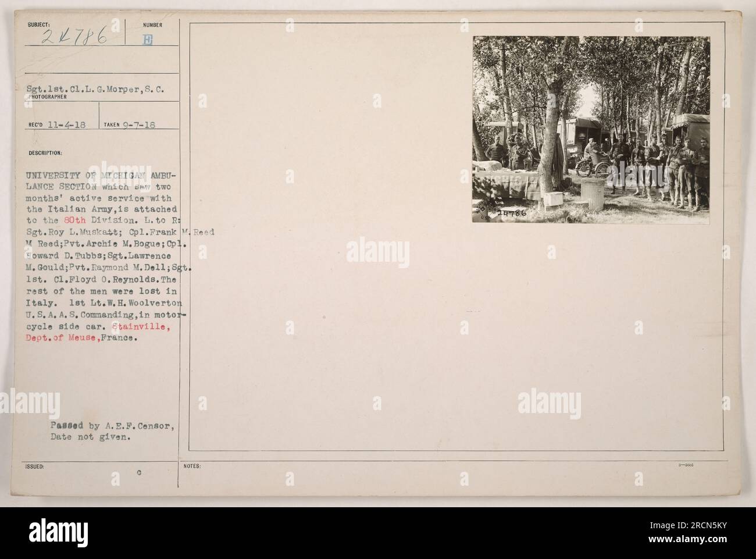Click the historical photograph thumbnail of soldiers
756x559 pixels.
(591, 130)
